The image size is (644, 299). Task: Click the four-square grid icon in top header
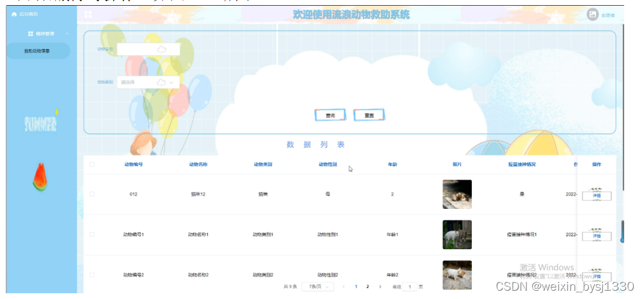pos(88,15)
